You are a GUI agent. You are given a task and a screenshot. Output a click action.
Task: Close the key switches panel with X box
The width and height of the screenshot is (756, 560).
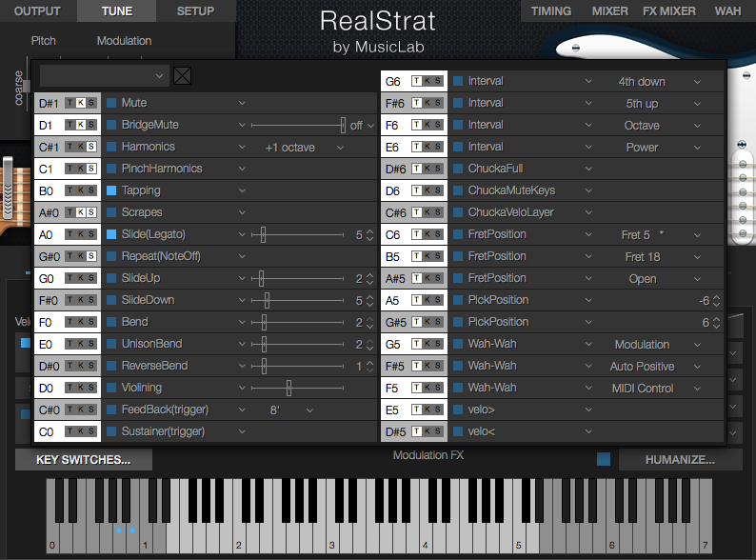tap(182, 76)
